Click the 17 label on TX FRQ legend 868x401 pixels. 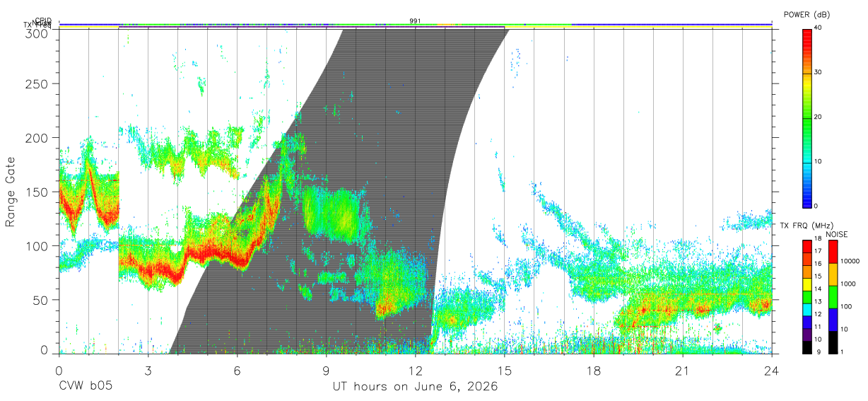(818, 250)
